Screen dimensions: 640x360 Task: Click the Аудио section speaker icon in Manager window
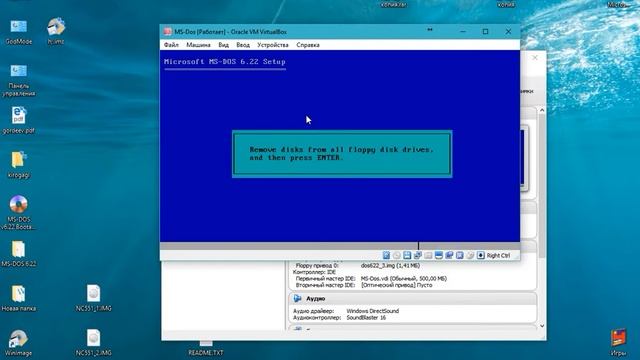coord(298,298)
